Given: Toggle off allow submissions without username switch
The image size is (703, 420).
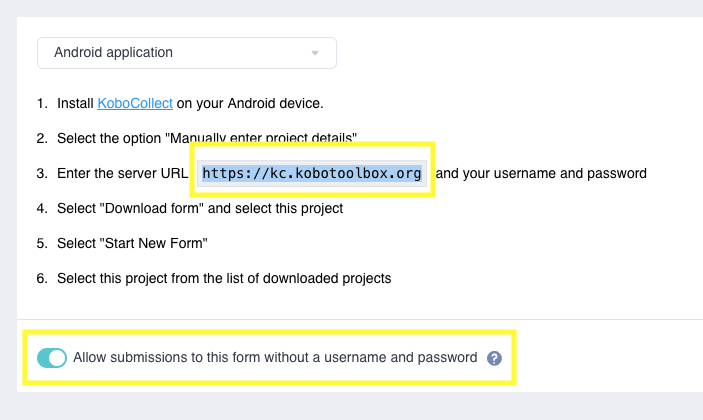Looking at the screenshot, I should point(52,358).
